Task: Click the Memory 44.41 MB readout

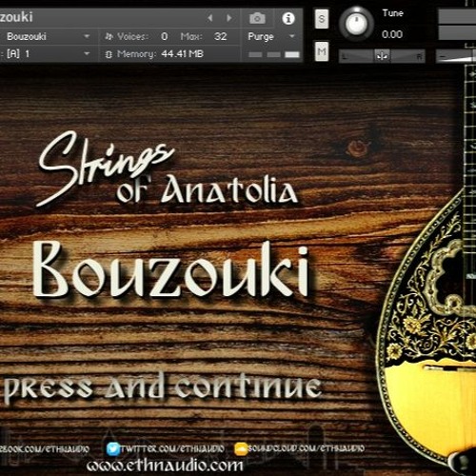Action: [x=182, y=54]
